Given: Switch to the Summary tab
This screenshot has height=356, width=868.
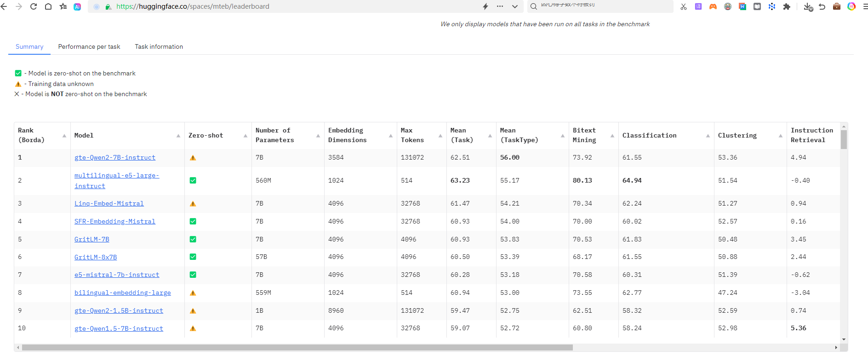Looking at the screenshot, I should 29,46.
